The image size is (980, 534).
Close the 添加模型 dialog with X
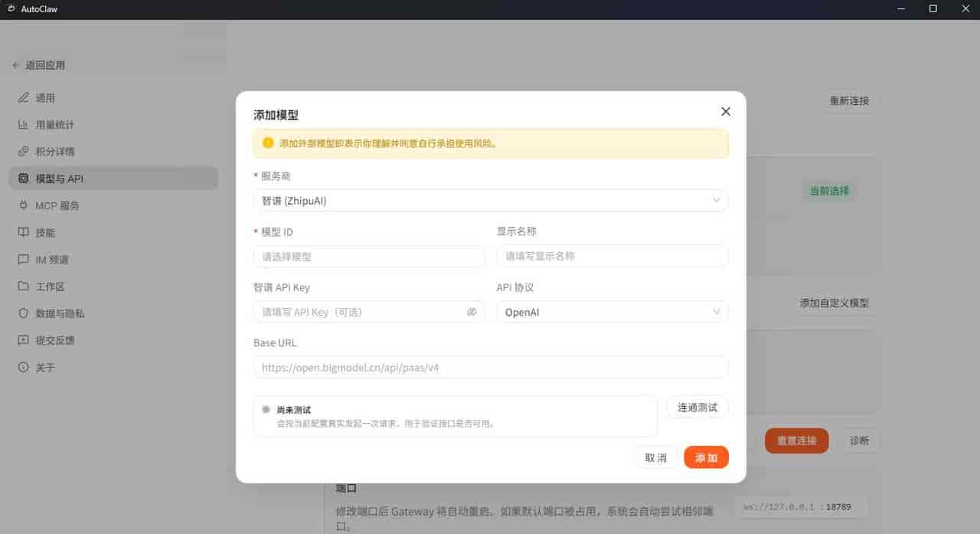(x=726, y=112)
